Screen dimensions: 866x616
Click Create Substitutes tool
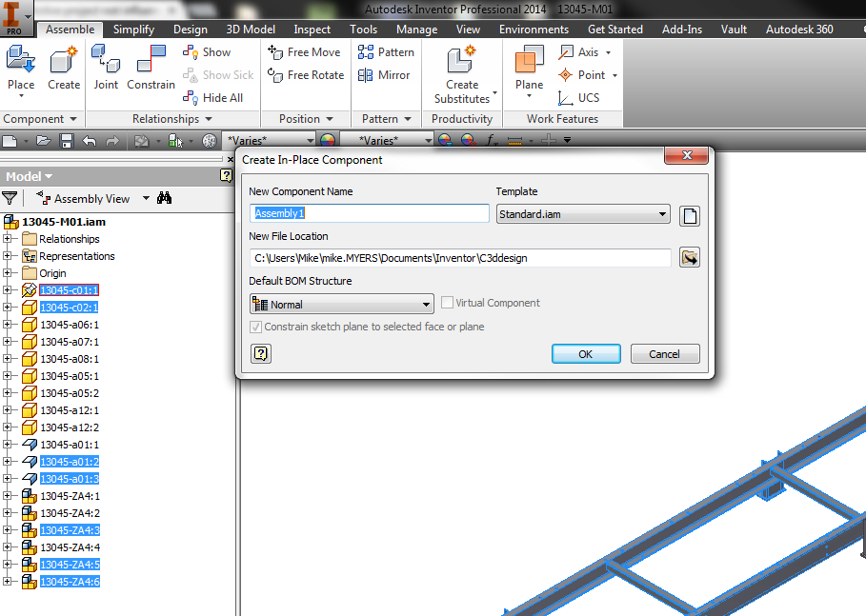[x=462, y=74]
